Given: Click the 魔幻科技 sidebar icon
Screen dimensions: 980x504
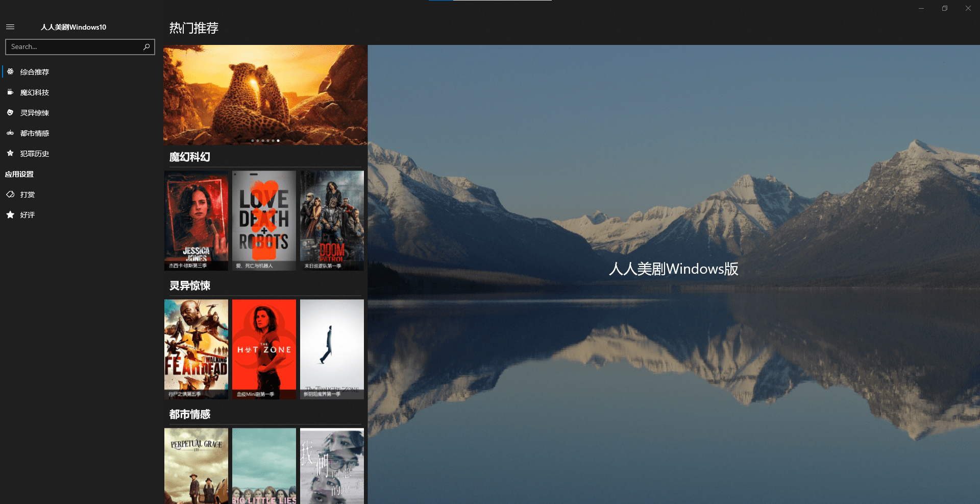Looking at the screenshot, I should coord(10,92).
